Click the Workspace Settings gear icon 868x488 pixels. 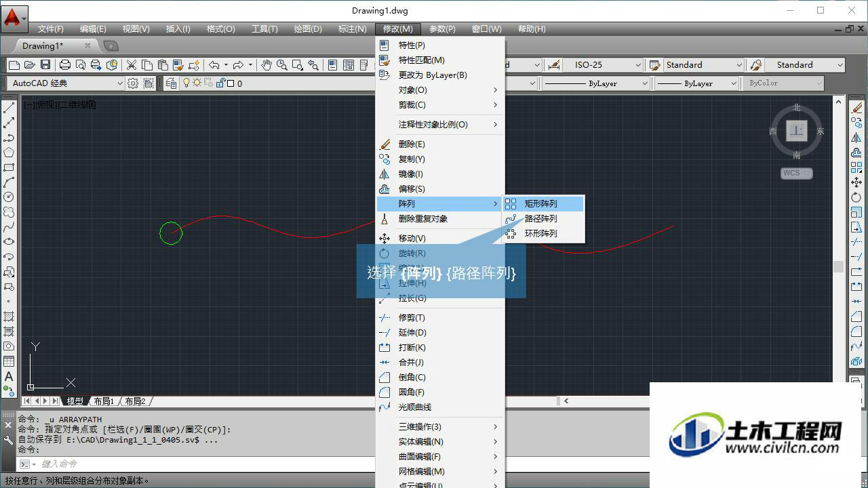[x=133, y=83]
